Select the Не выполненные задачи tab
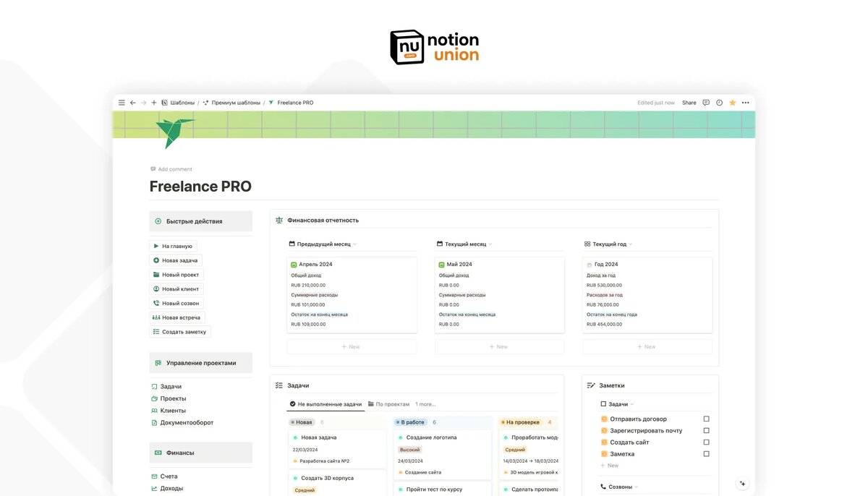868x496 pixels. pyautogui.click(x=325, y=404)
